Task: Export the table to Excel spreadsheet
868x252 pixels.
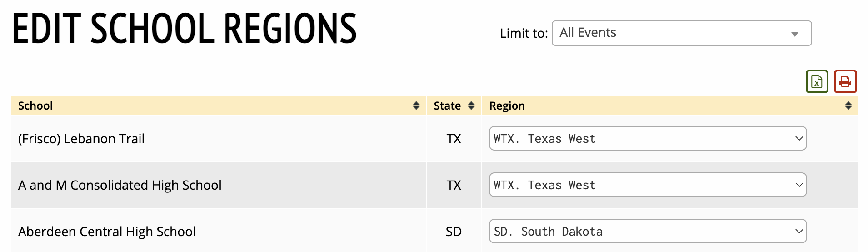Action: point(817,81)
